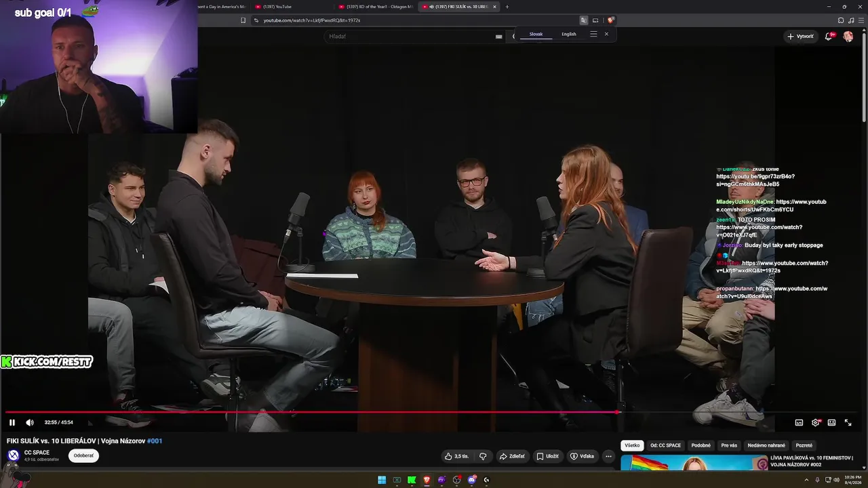Open the media control icon in toolbar
Screen dimensions: 868x488
click(x=850, y=20)
